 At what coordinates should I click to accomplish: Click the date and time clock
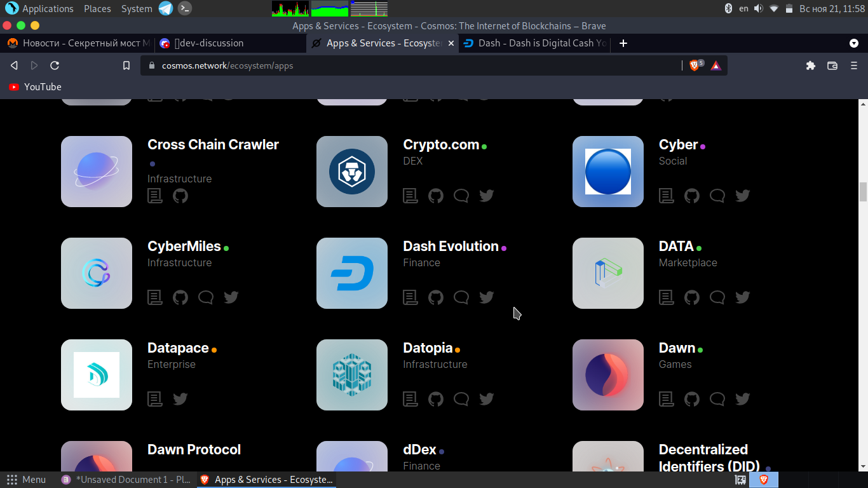[832, 9]
